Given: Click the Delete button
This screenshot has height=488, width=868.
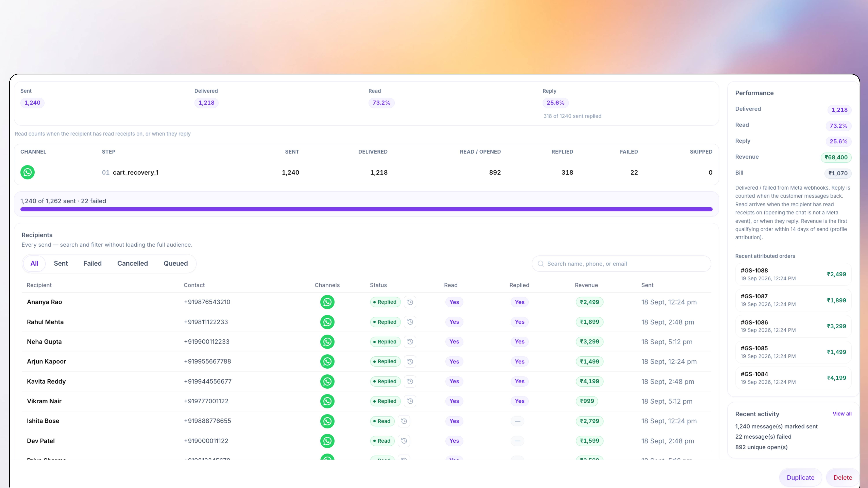Looking at the screenshot, I should coord(842,478).
